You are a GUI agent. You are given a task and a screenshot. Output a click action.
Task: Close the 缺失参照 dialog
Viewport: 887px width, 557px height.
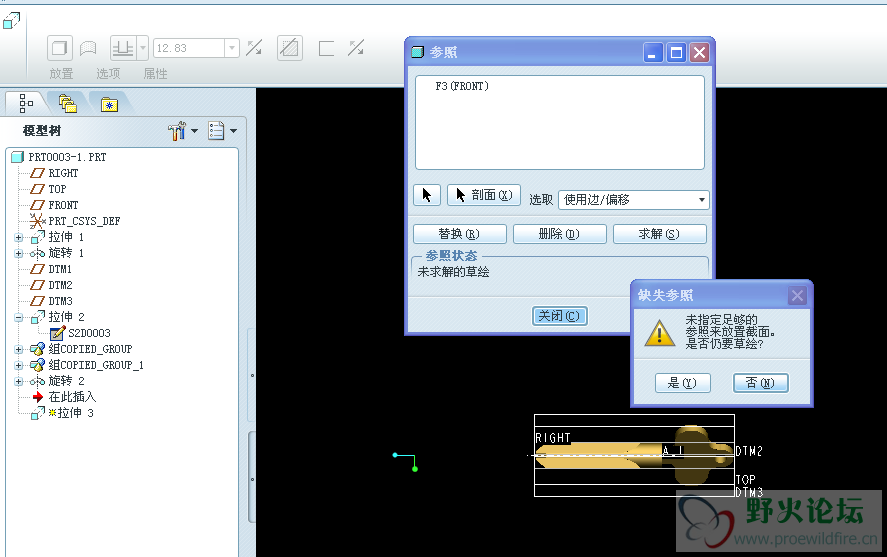[797, 295]
